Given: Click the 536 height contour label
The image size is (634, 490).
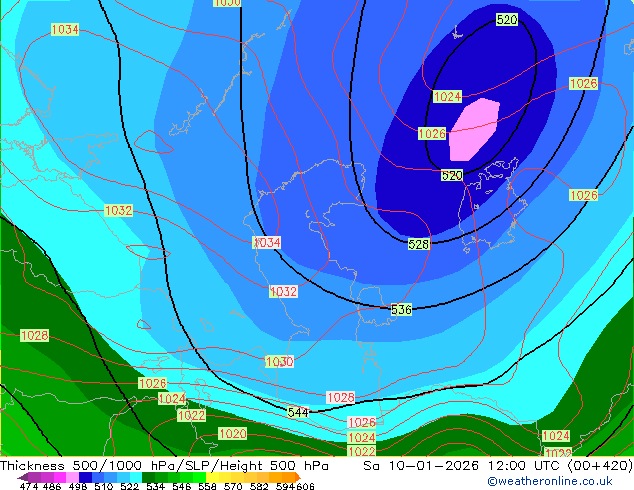Looking at the screenshot, I should click(401, 310).
